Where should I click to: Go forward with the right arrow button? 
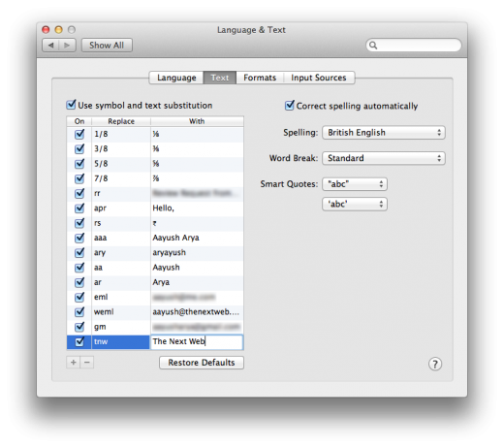(x=67, y=46)
